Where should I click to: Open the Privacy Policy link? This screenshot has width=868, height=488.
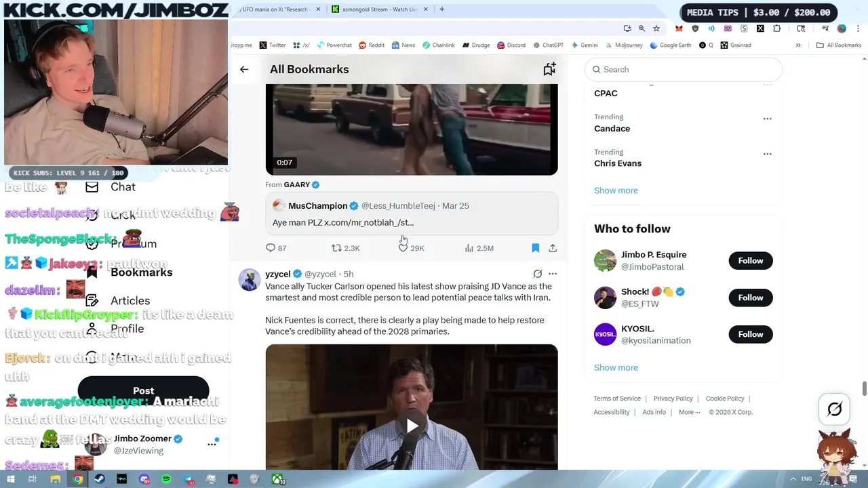[673, 399]
